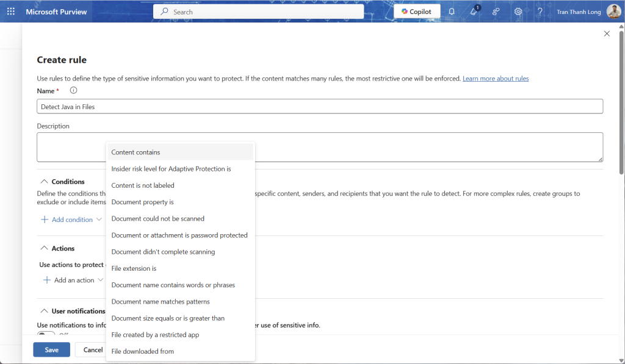
Task: Open the settings gear icon
Action: tap(518, 12)
